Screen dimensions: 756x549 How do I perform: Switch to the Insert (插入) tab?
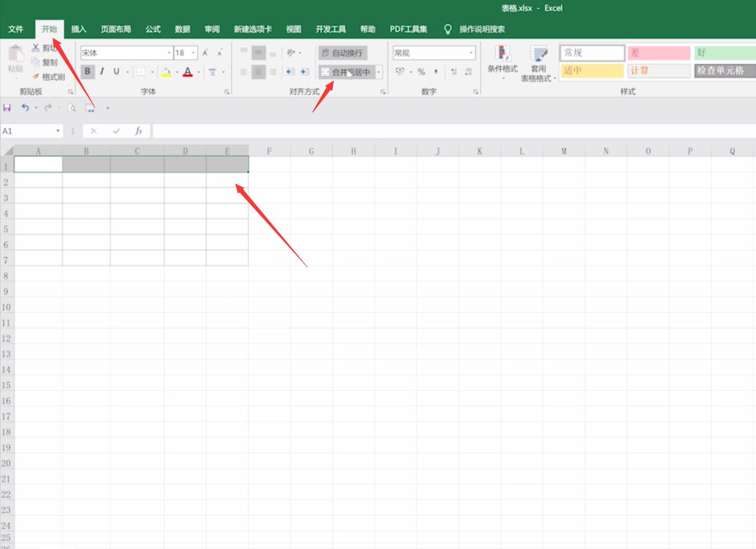coord(79,29)
